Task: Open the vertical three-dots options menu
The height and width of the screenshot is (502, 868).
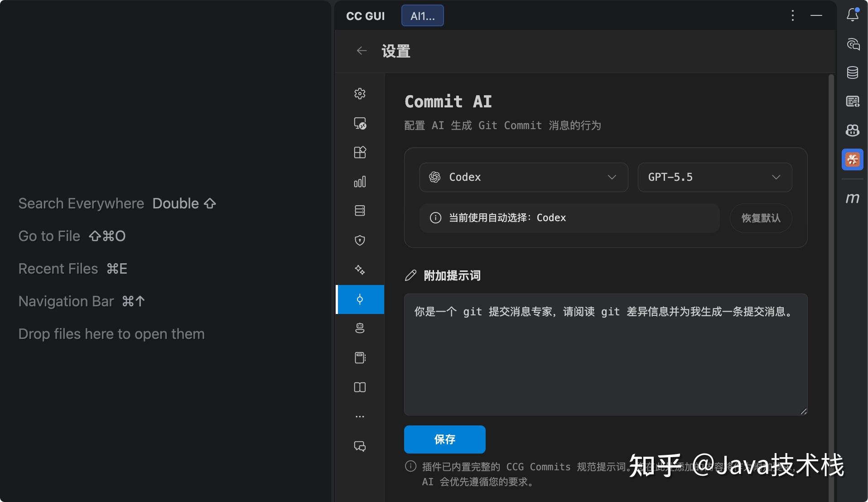Action: tap(792, 16)
